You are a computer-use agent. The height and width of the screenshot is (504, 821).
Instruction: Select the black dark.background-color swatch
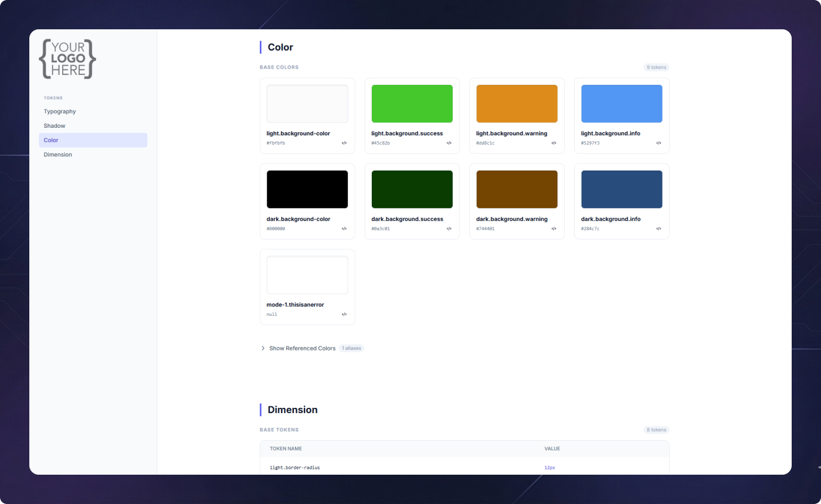307,189
